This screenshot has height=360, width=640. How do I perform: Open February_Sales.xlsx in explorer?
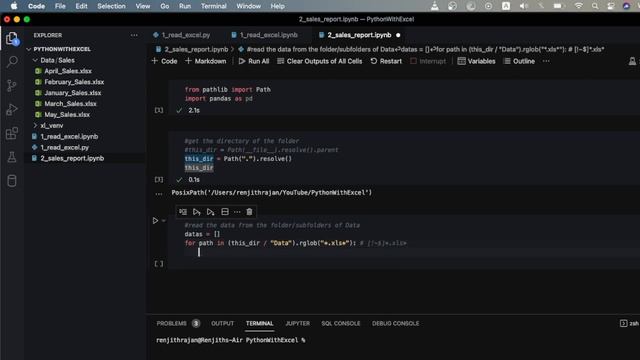74,82
